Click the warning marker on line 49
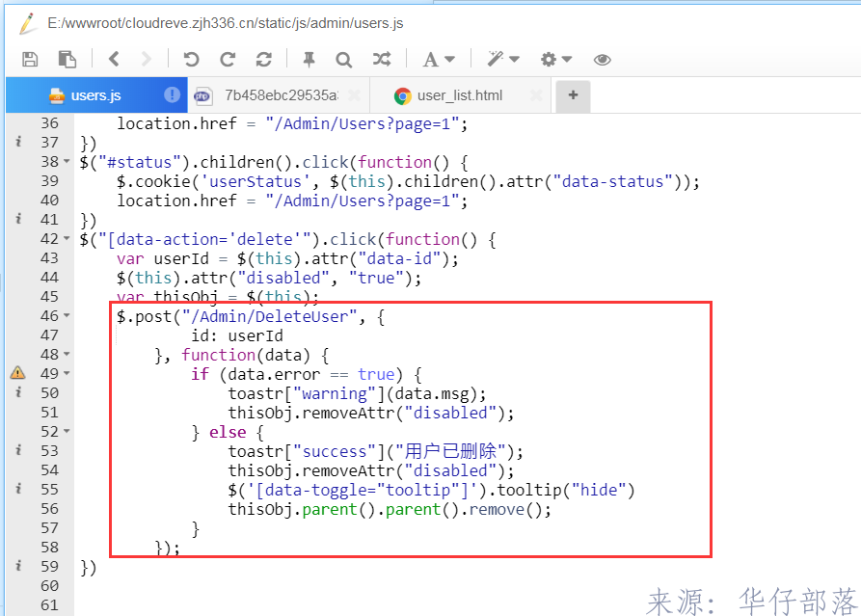 17,373
